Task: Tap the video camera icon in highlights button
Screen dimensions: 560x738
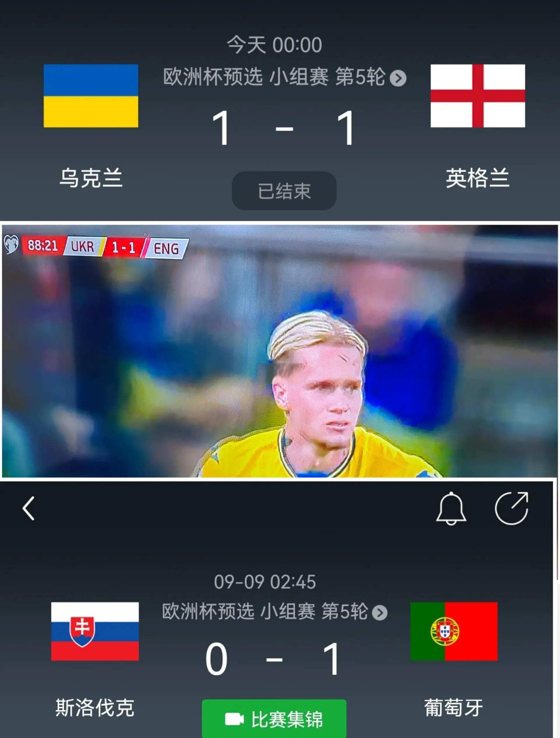Action: point(235,719)
